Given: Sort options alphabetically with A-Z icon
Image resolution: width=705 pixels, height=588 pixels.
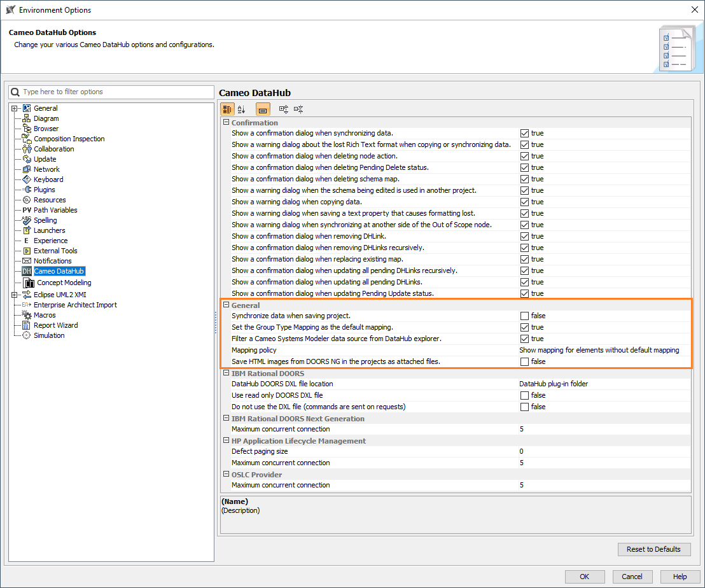Looking at the screenshot, I should click(x=242, y=109).
